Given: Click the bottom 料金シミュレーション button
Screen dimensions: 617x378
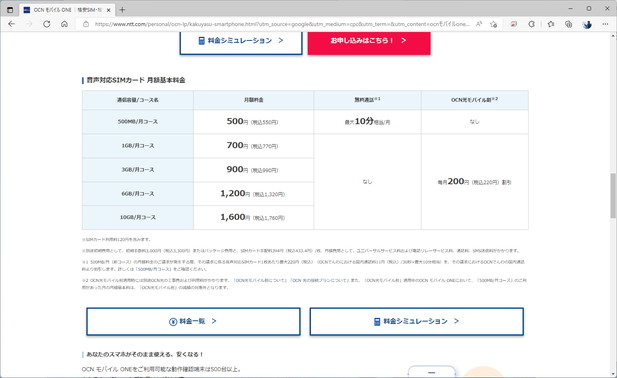Looking at the screenshot, I should [416, 321].
